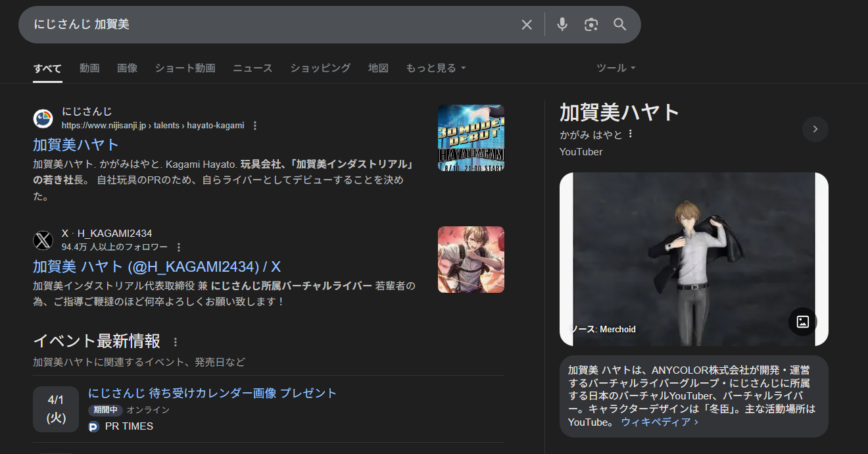This screenshot has height=454, width=868.
Task: Submit search with the magnifying glass icon
Action: 620,25
